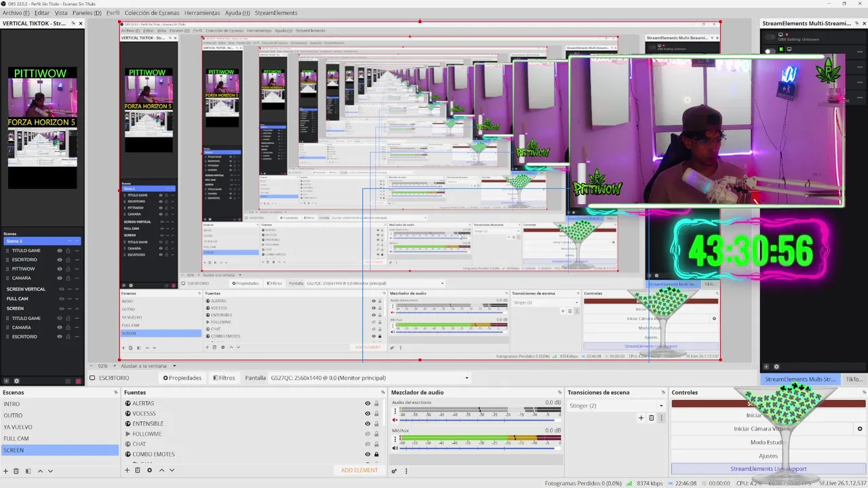This screenshot has width=868, height=488.
Task: Unlock the COMBO EMOTES source
Action: (376, 454)
